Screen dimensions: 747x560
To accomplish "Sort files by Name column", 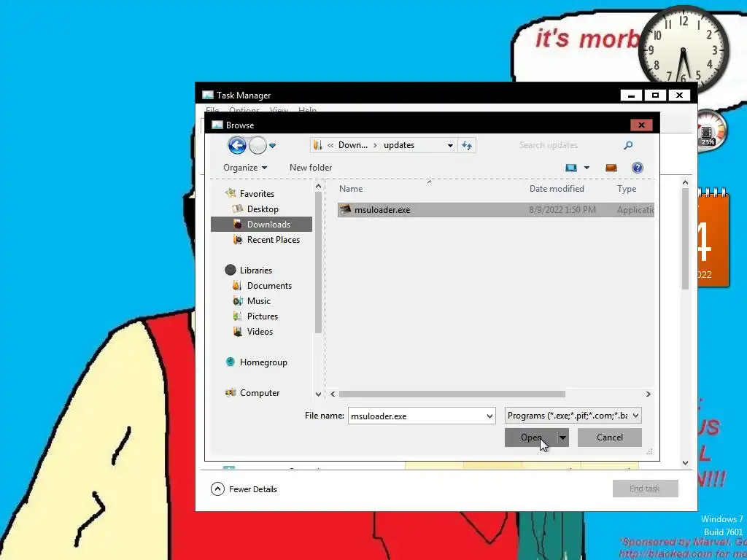I will [x=351, y=189].
